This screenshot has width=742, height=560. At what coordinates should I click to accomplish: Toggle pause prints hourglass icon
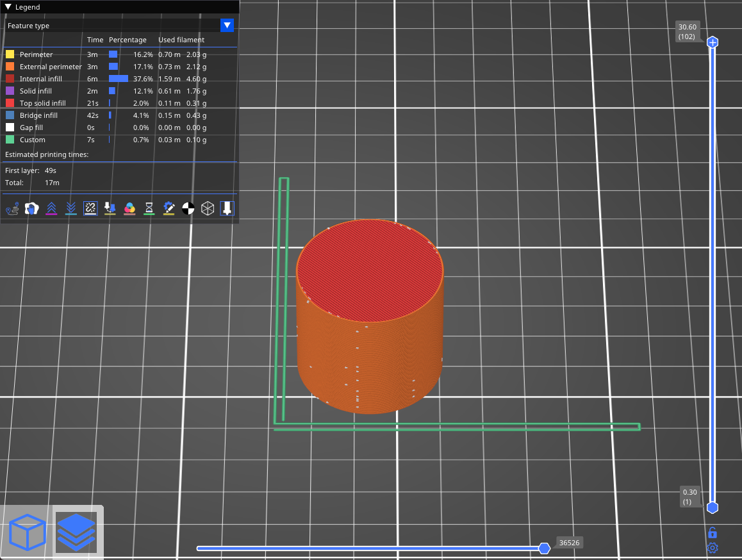(149, 208)
